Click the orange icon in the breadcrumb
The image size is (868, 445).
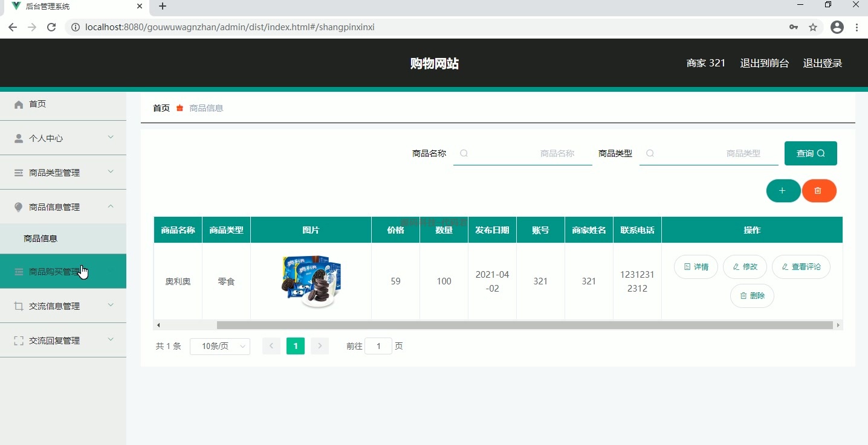click(x=180, y=108)
